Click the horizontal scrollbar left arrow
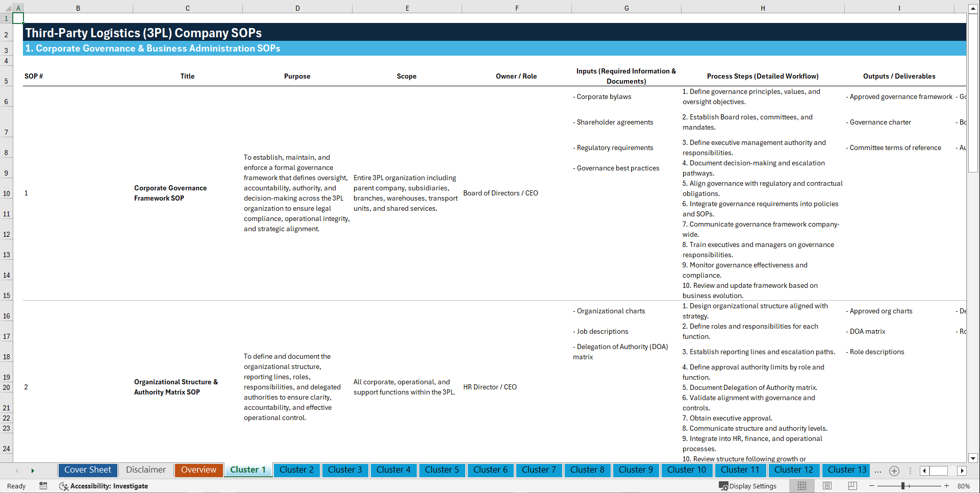Viewport: 980px width, 493px height. tap(923, 471)
